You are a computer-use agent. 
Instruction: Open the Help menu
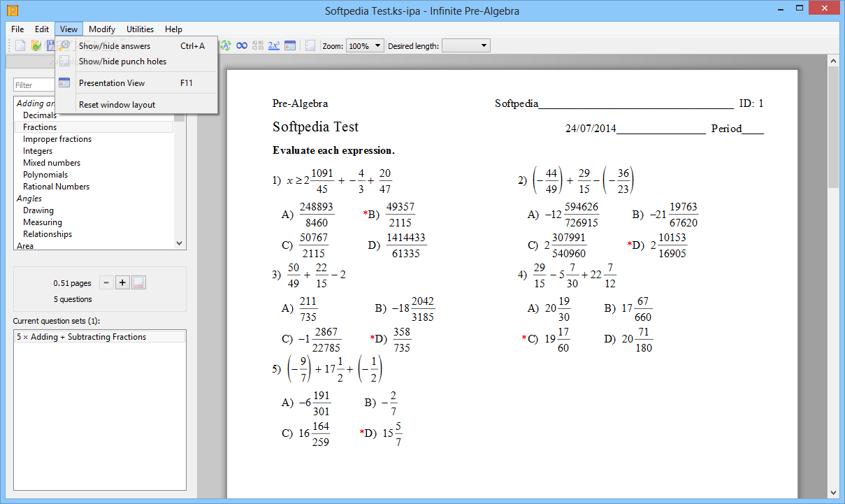173,29
